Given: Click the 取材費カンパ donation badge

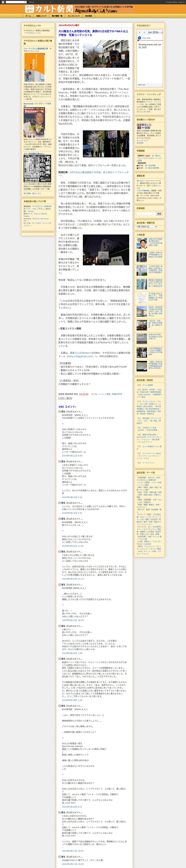Looking at the screenshot, I should (144, 125).
